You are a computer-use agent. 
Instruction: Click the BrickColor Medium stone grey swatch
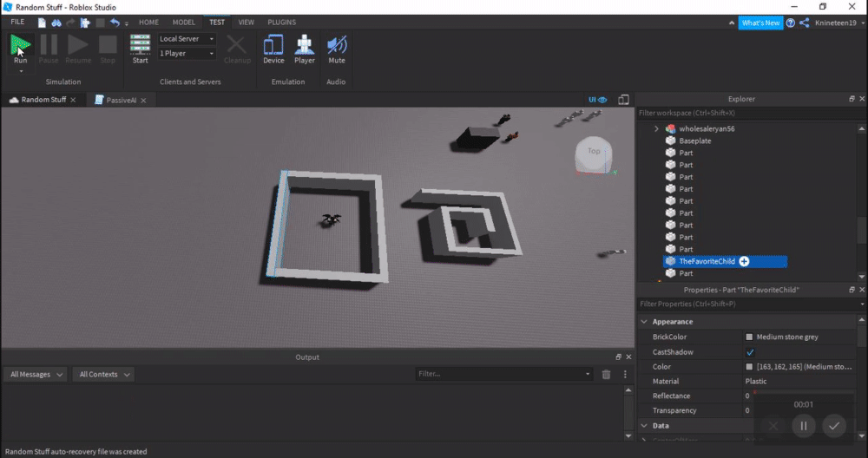click(x=750, y=337)
